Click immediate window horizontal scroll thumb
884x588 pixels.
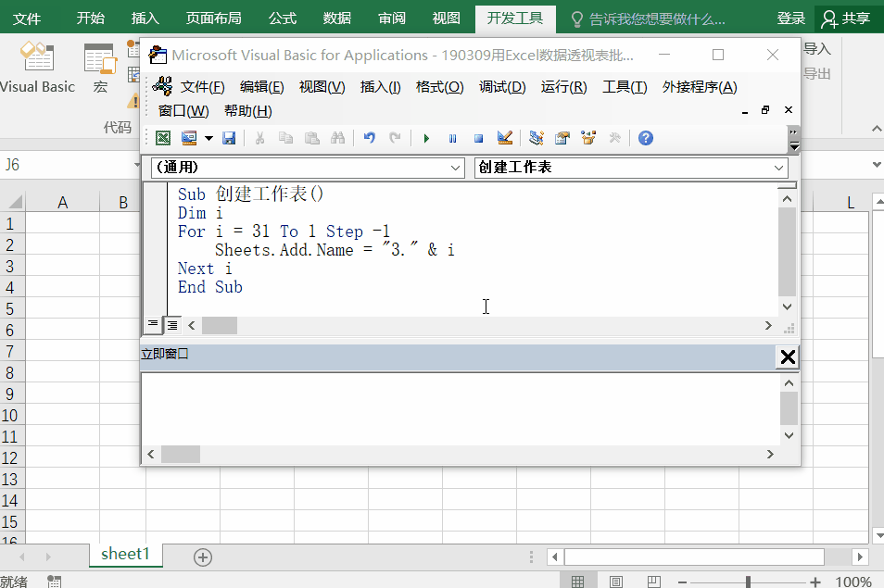(x=181, y=454)
